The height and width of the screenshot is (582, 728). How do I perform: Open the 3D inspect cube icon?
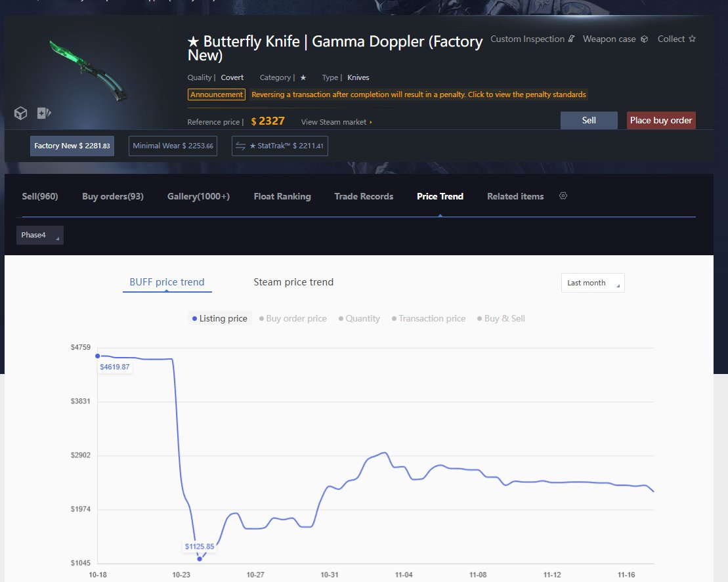click(x=20, y=113)
